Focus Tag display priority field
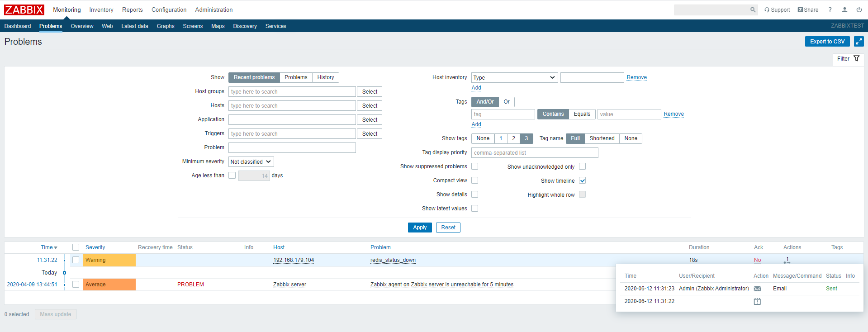Screen dimensions: 868x332 tap(535, 153)
